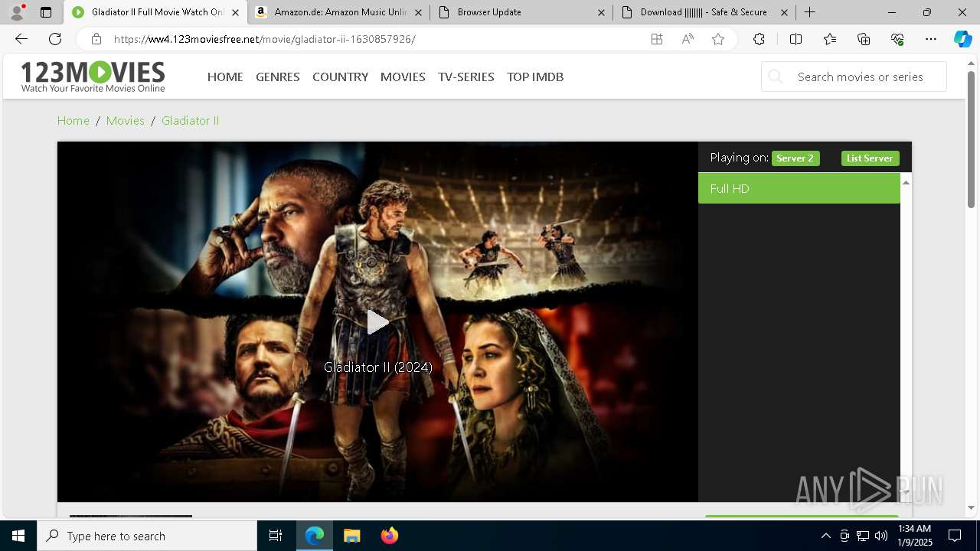Image resolution: width=980 pixels, height=551 pixels.
Task: Click the server list scroll up arrow
Action: coord(906,182)
